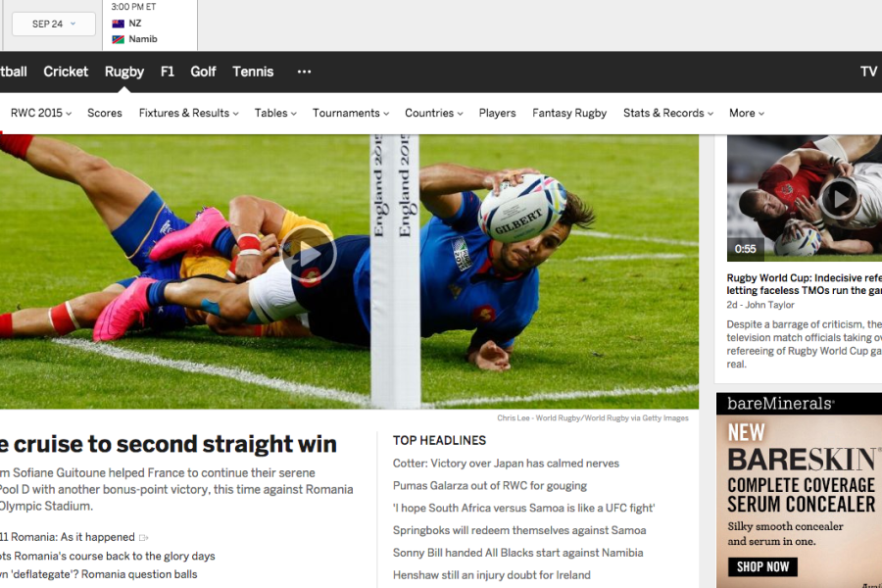Screen dimensions: 882x588
Task: Open the three-dots more sports menu
Action: pyautogui.click(x=305, y=72)
